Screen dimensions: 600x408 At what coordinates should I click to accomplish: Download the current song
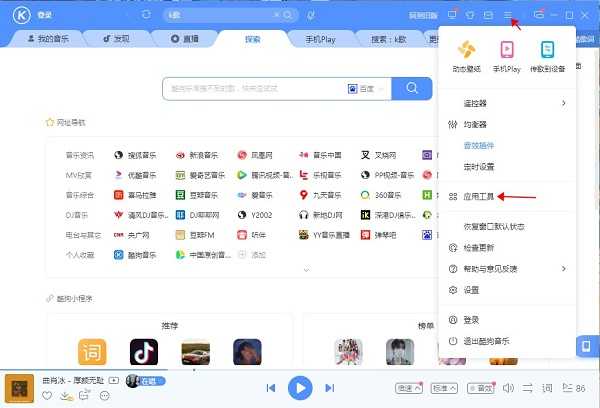[66, 396]
